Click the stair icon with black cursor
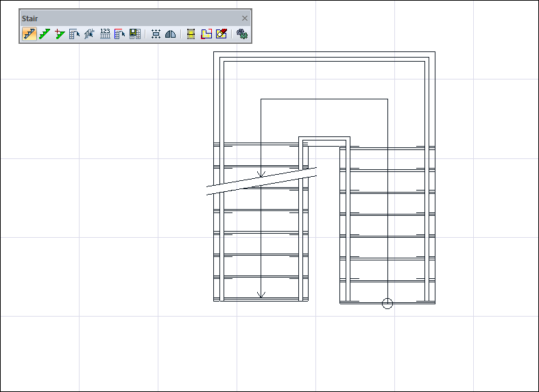Viewport: 539px width, 392px height. pos(75,34)
